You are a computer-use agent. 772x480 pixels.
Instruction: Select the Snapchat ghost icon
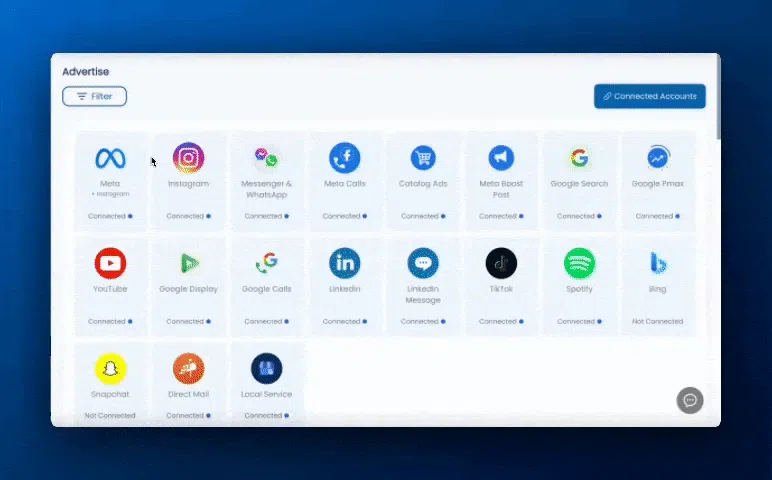click(x=110, y=369)
